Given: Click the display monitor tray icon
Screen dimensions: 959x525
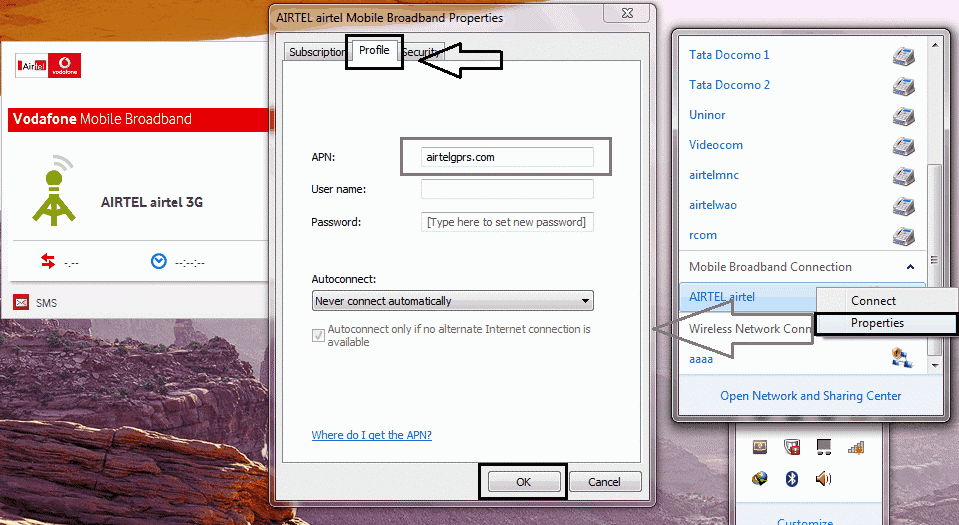Looking at the screenshot, I should 760,447.
